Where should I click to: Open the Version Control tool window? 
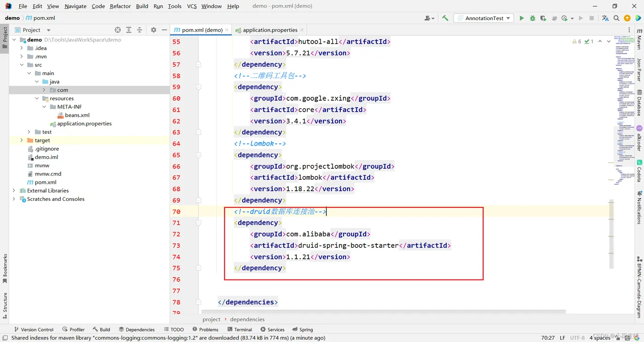34,330
